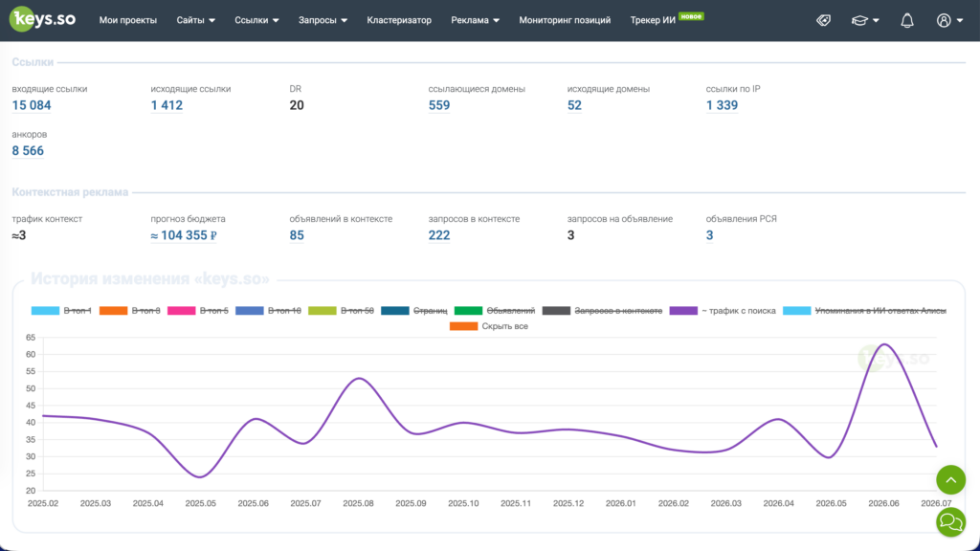The image size is (980, 551).
Task: Open the keys.so logo homepage
Action: (42, 19)
